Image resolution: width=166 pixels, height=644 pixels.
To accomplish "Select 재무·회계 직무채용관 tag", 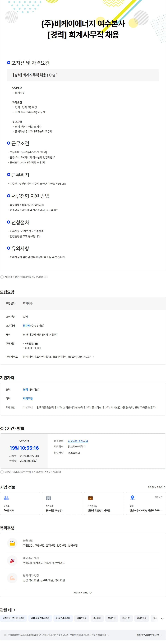I will pyautogui.click(x=40, y=618).
